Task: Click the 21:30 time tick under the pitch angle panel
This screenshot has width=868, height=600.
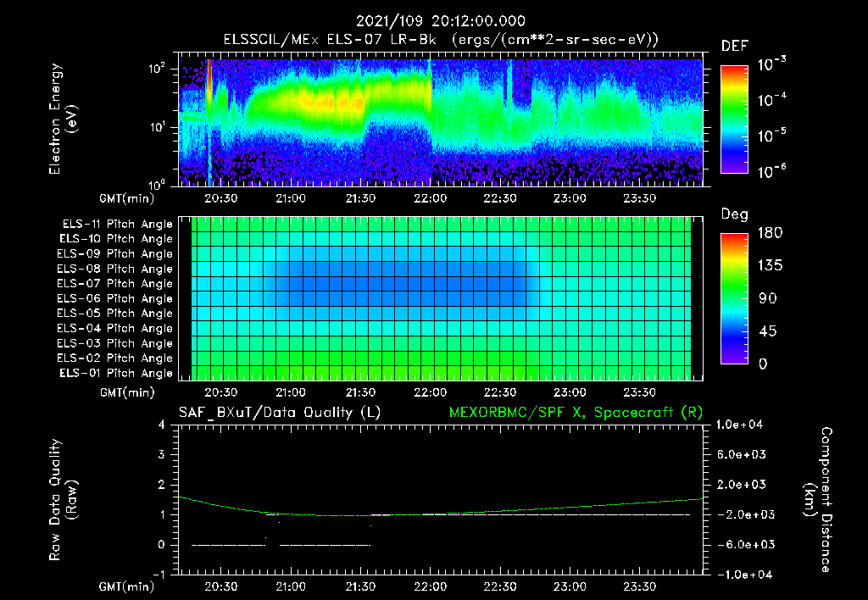Action: pyautogui.click(x=360, y=393)
